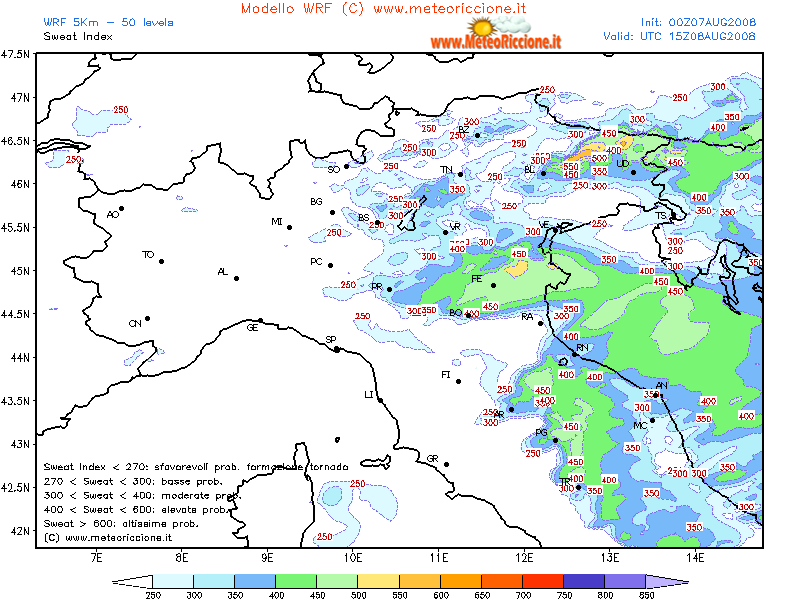Select the Torino (TO) city marker
Image resolution: width=800 pixels, height=600 pixels.
point(161,261)
